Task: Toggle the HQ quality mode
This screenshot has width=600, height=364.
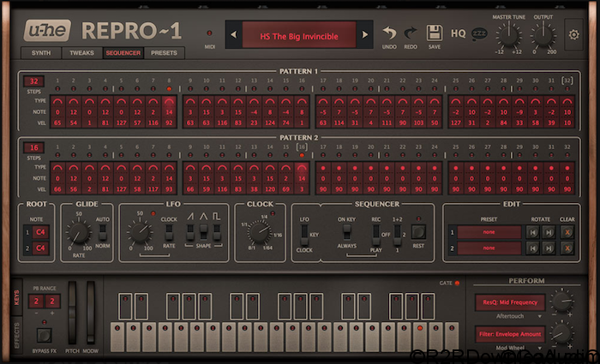Action: [458, 33]
